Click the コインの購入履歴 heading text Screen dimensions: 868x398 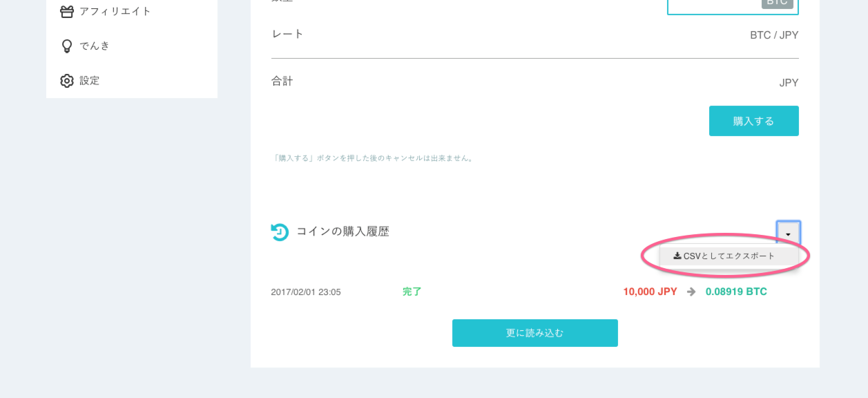343,231
